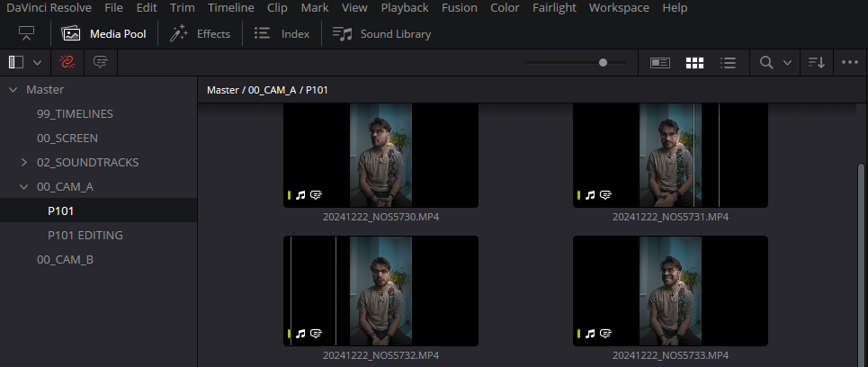The width and height of the screenshot is (868, 367).
Task: Open the three-dot options menu
Action: point(850,63)
